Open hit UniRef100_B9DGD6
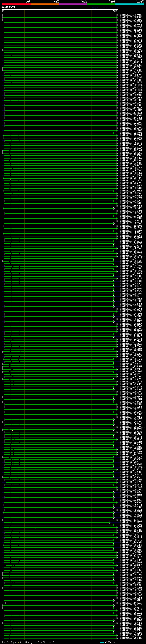The height and width of the screenshot is (644, 146). tap(131, 30)
